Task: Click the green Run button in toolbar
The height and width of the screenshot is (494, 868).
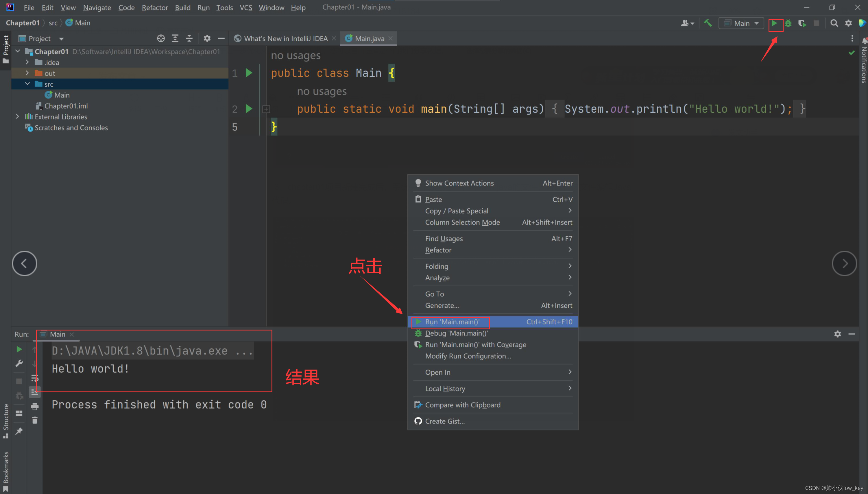Action: pyautogui.click(x=774, y=23)
